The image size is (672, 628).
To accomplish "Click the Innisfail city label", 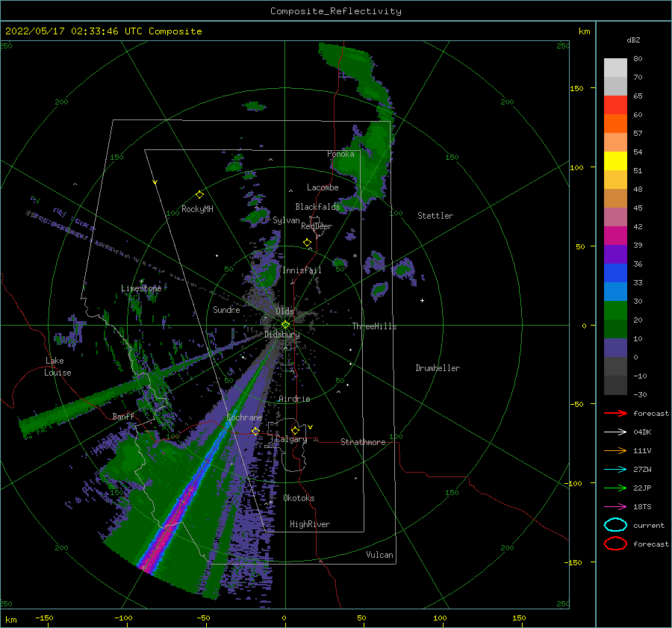I will click(x=302, y=270).
